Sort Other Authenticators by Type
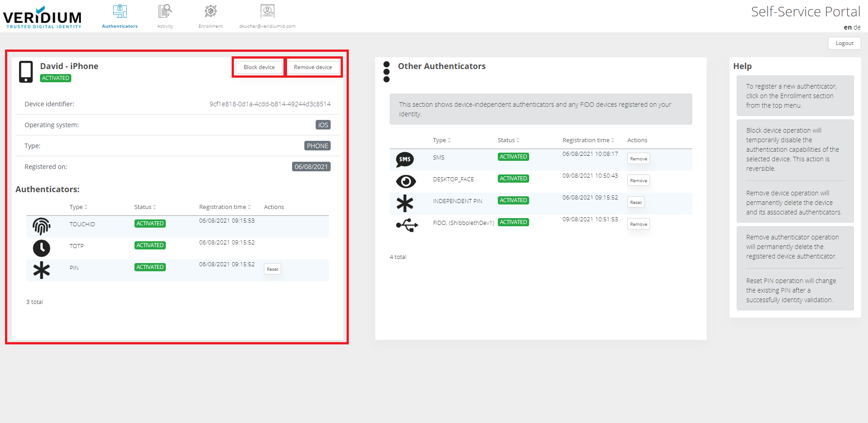The image size is (868, 423). click(x=441, y=140)
